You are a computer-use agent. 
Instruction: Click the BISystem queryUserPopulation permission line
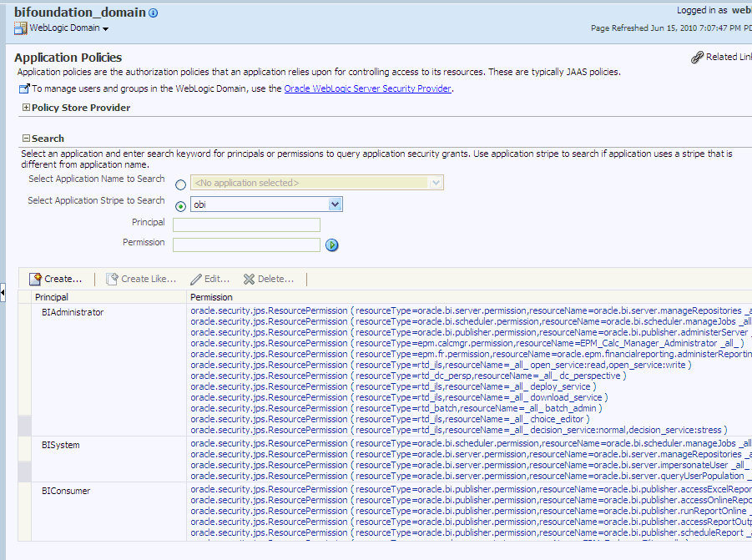(x=471, y=476)
